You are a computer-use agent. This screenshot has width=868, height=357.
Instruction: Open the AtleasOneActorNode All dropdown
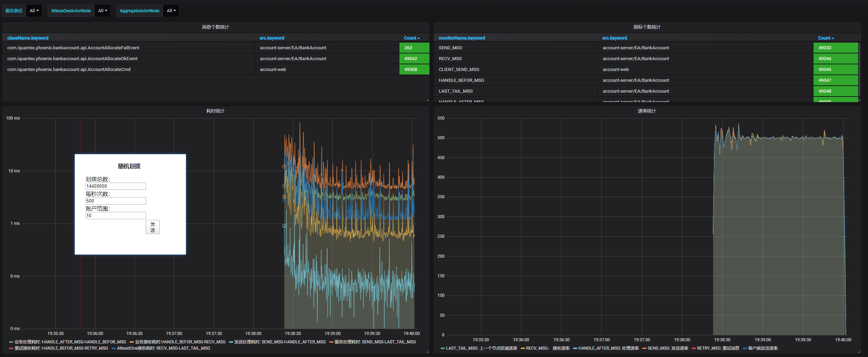pyautogui.click(x=102, y=11)
